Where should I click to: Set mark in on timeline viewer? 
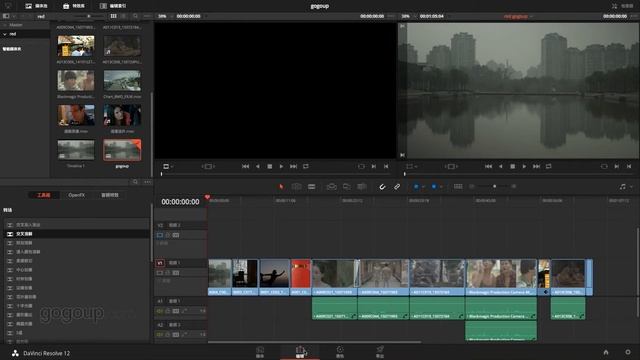point(617,167)
